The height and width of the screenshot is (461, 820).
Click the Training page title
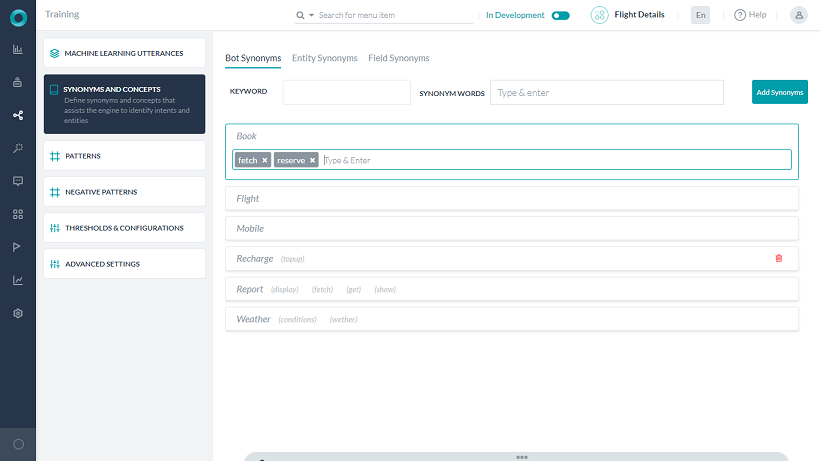coord(62,14)
